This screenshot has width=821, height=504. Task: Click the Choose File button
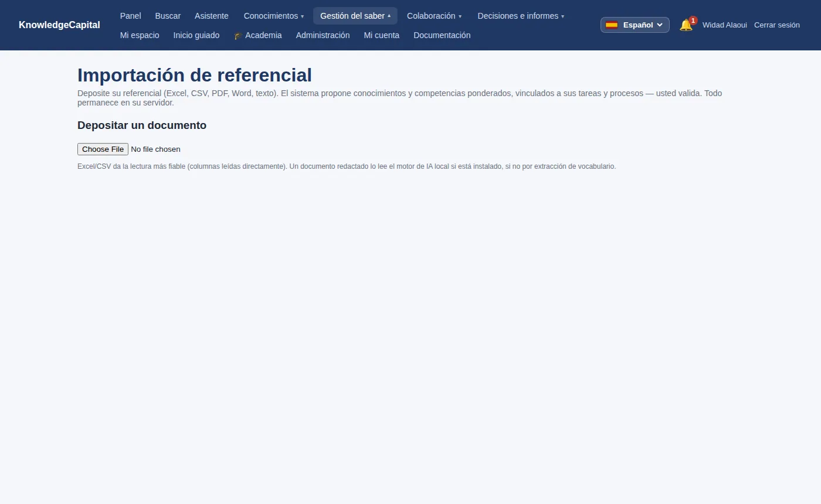[103, 149]
